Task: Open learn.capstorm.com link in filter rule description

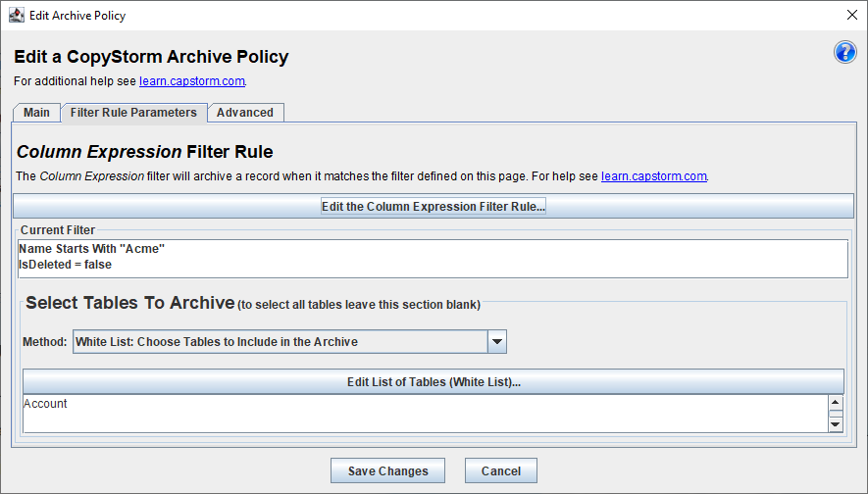Action: 654,175
